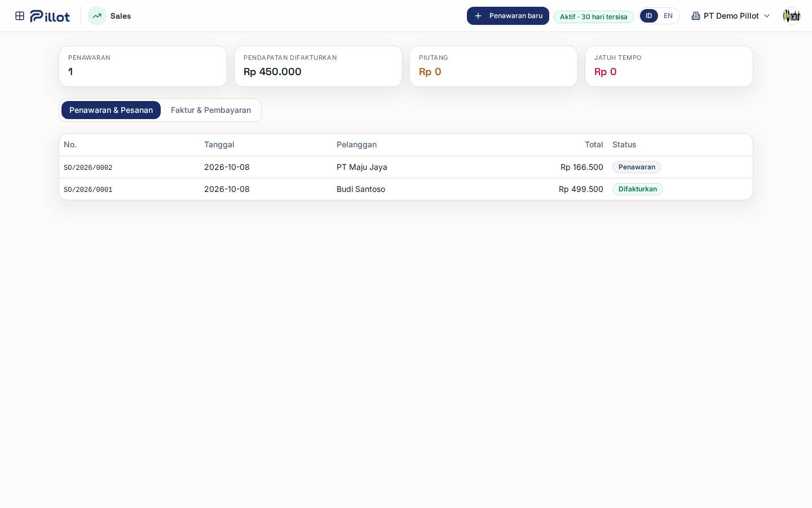Switch language to ID
The image size is (812, 508).
click(649, 16)
